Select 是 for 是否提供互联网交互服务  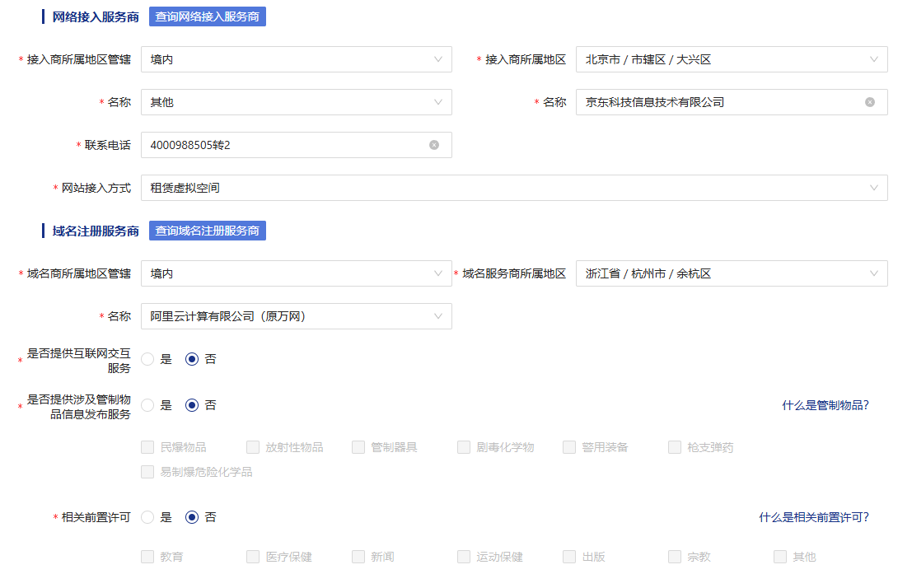(x=148, y=359)
